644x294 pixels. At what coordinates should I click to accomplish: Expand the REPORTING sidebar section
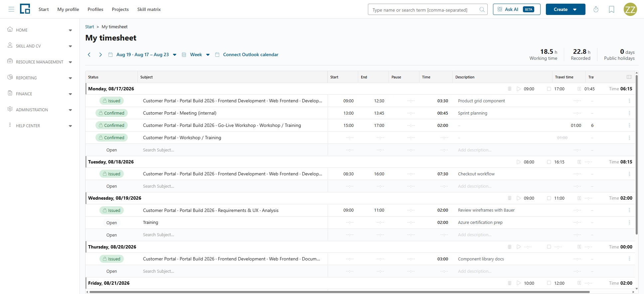click(x=40, y=78)
